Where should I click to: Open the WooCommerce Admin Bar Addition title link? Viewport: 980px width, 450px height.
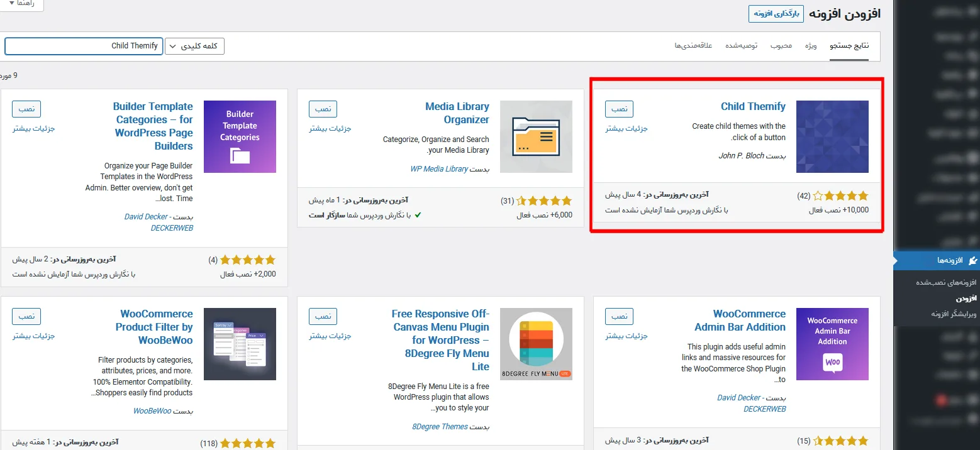740,321
